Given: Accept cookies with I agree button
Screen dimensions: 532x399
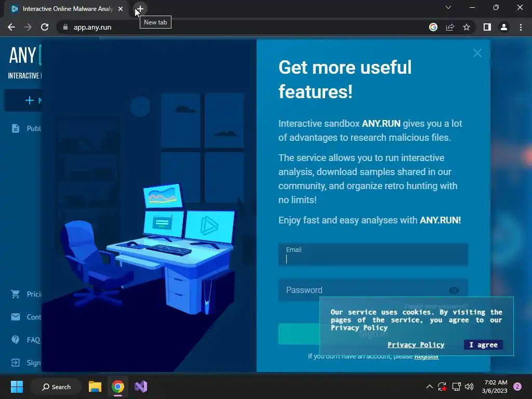Looking at the screenshot, I should coord(484,345).
